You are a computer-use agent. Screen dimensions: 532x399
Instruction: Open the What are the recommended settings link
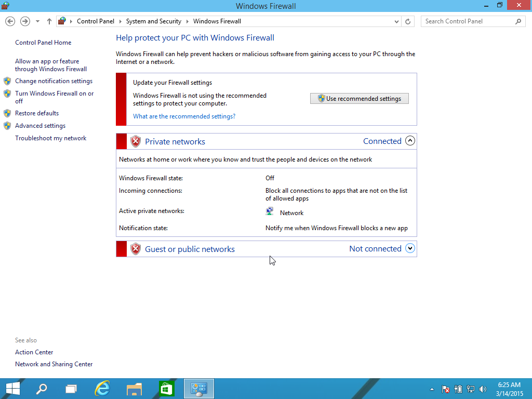pyautogui.click(x=183, y=116)
